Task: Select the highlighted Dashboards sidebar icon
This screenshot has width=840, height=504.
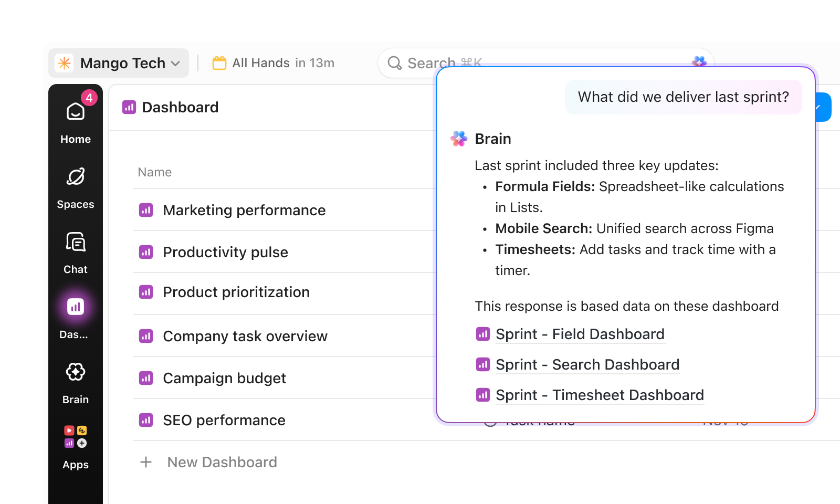Action: pyautogui.click(x=75, y=306)
